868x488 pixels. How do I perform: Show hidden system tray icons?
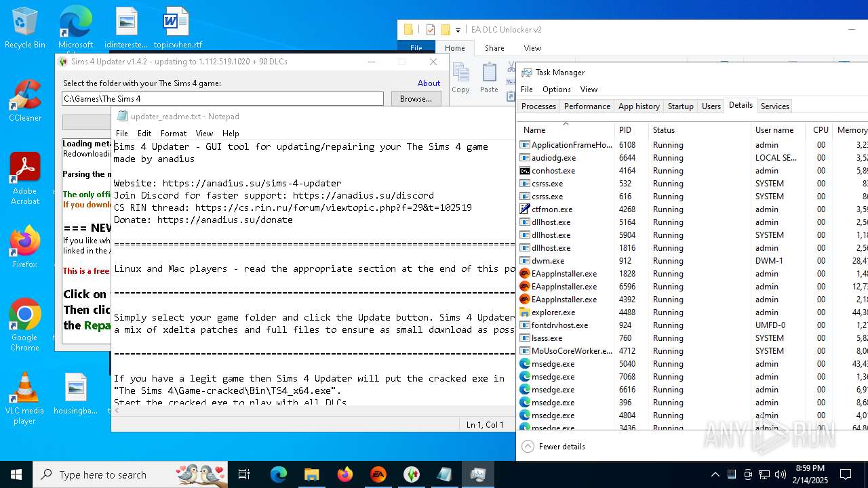[x=715, y=474]
